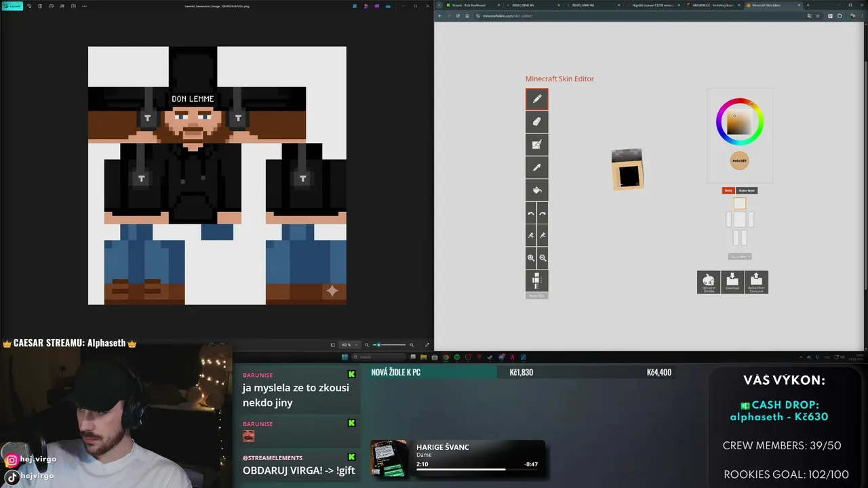The image size is (868, 488).
Task: Select the paint bucket fill tool
Action: 536,190
